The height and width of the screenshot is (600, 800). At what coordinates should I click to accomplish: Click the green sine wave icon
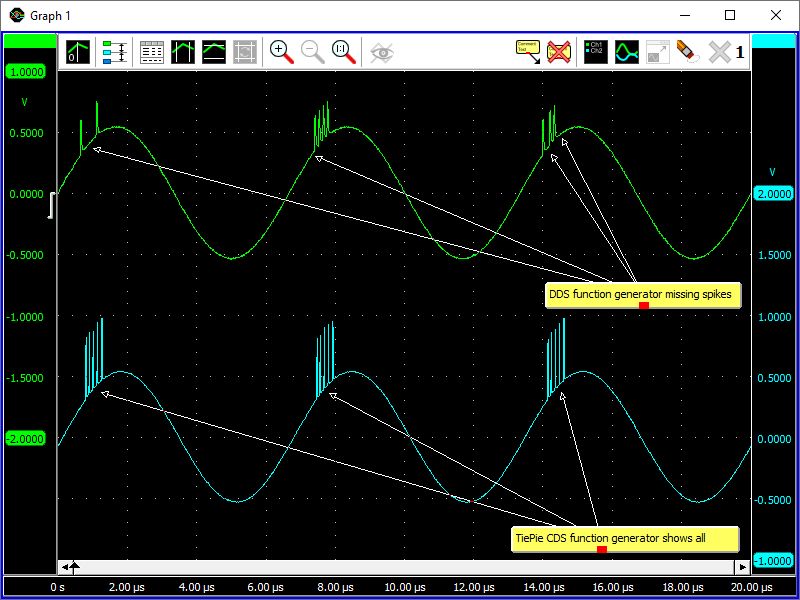[x=627, y=52]
